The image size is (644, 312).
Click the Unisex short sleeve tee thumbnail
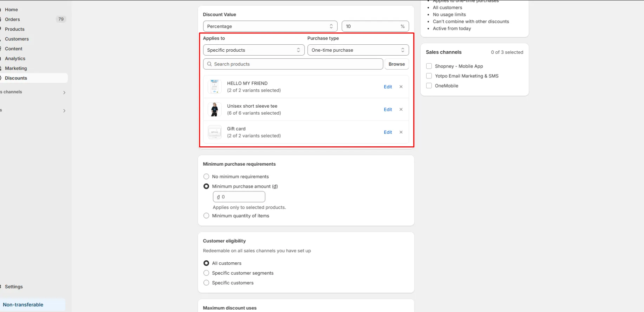coord(214,109)
